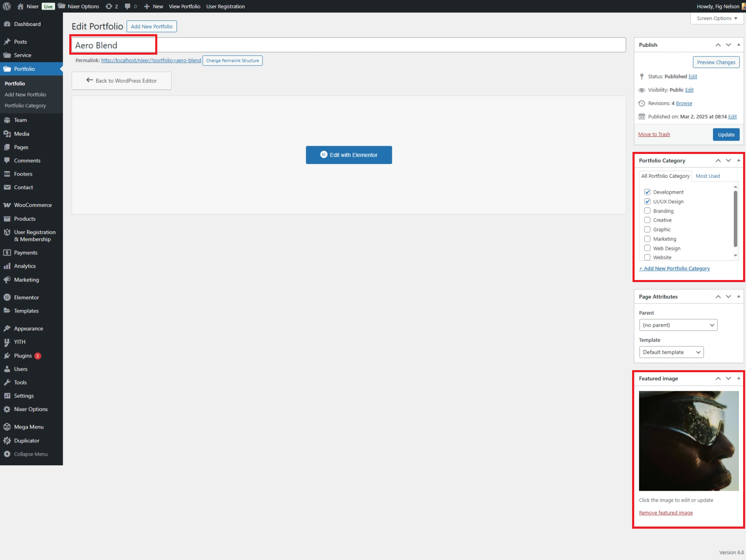Open Elementor in the sidebar menu
This screenshot has width=746, height=560.
pos(26,298)
